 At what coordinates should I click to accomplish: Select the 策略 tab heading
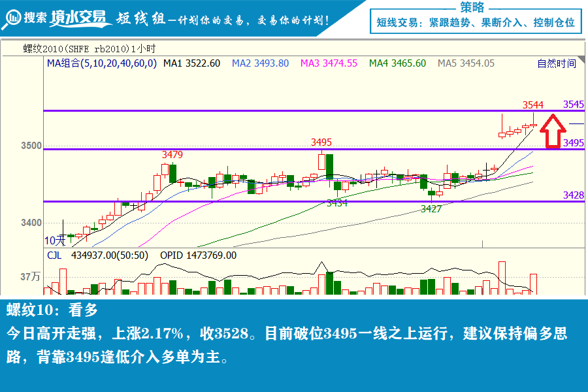click(472, 7)
